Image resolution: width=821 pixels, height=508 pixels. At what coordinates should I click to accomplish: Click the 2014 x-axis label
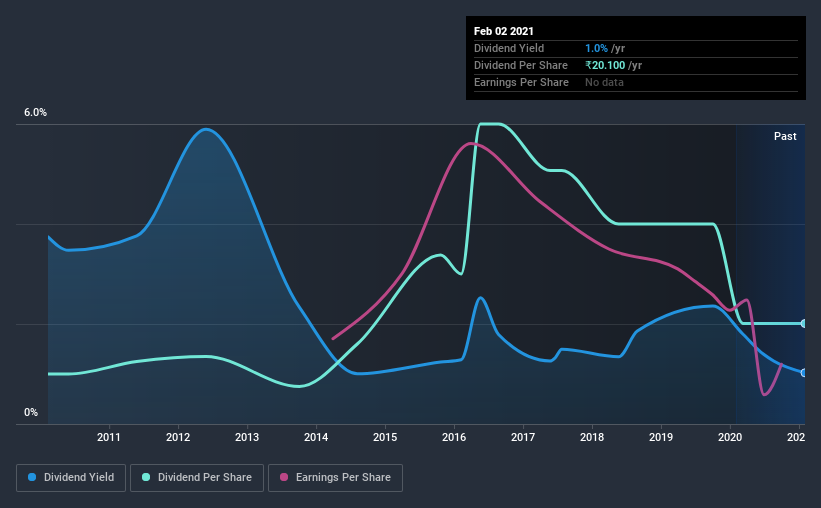click(316, 437)
